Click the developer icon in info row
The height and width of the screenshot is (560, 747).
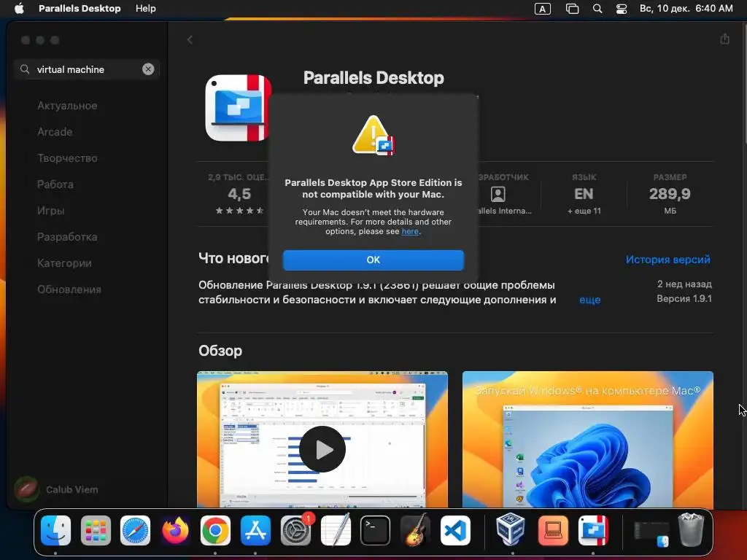coord(498,194)
